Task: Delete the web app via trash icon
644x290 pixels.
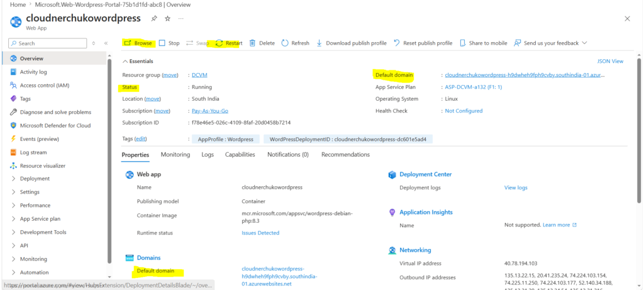Action: tap(253, 43)
